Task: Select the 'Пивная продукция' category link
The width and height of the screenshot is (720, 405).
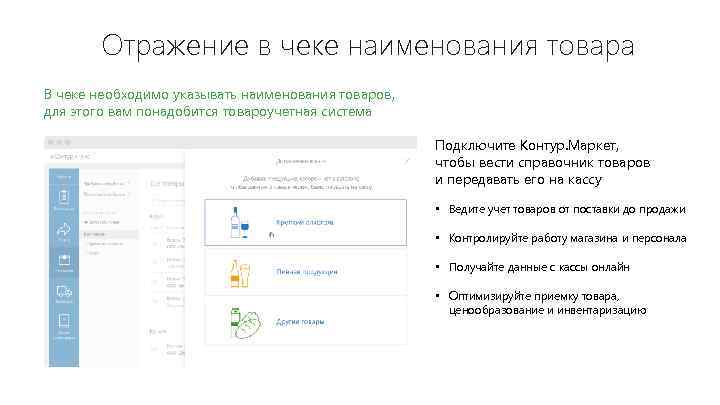Action: point(307,272)
